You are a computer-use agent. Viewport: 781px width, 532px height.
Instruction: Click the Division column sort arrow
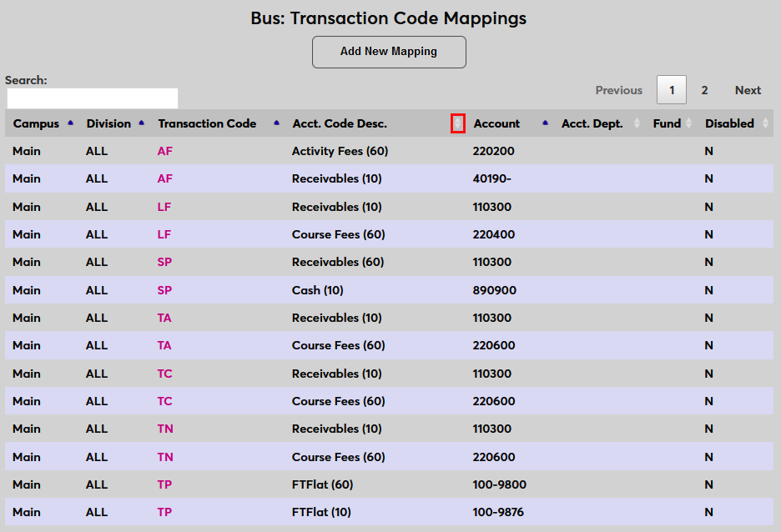pos(141,123)
